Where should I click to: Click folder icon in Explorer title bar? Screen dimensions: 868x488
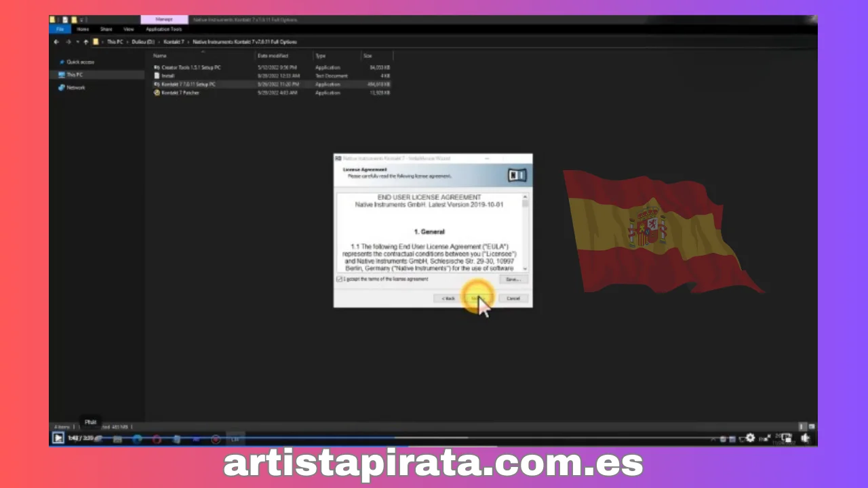pos(54,20)
